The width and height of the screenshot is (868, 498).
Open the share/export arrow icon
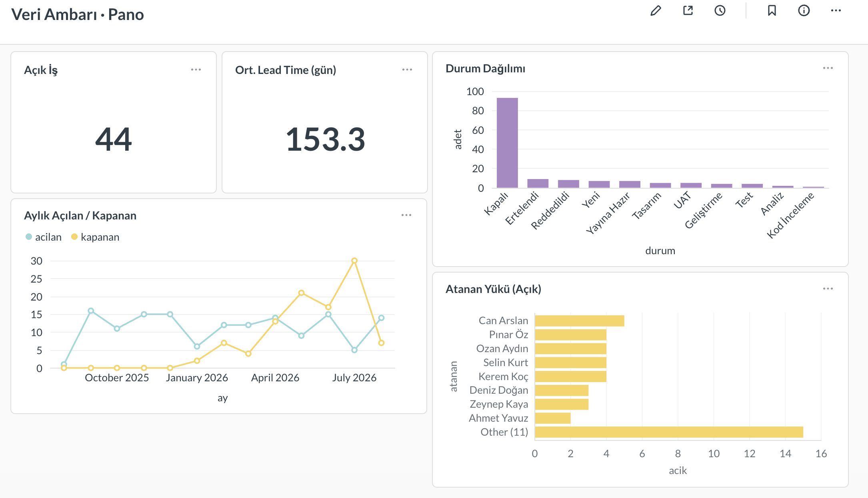[688, 11]
